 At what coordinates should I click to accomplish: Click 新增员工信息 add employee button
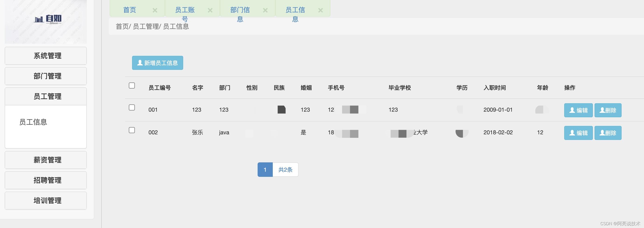pos(157,63)
